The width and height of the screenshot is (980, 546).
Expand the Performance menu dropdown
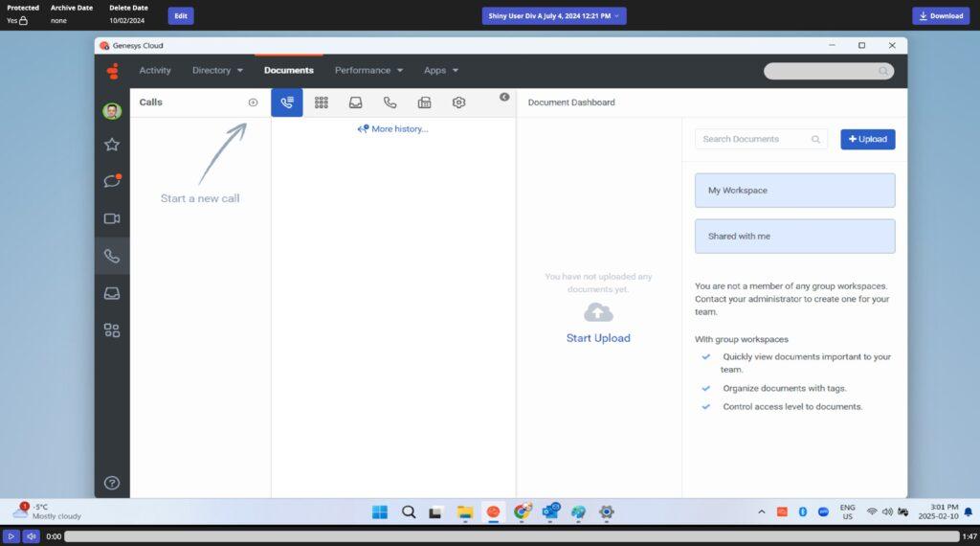click(x=368, y=70)
